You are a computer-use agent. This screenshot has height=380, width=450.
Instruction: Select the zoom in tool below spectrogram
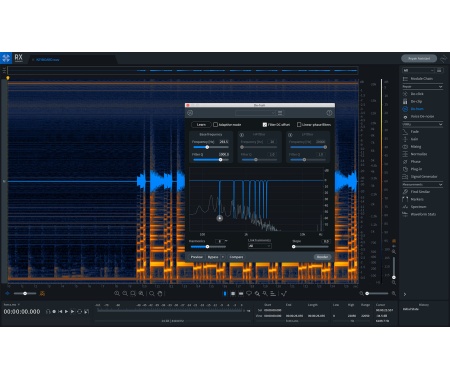tap(117, 294)
